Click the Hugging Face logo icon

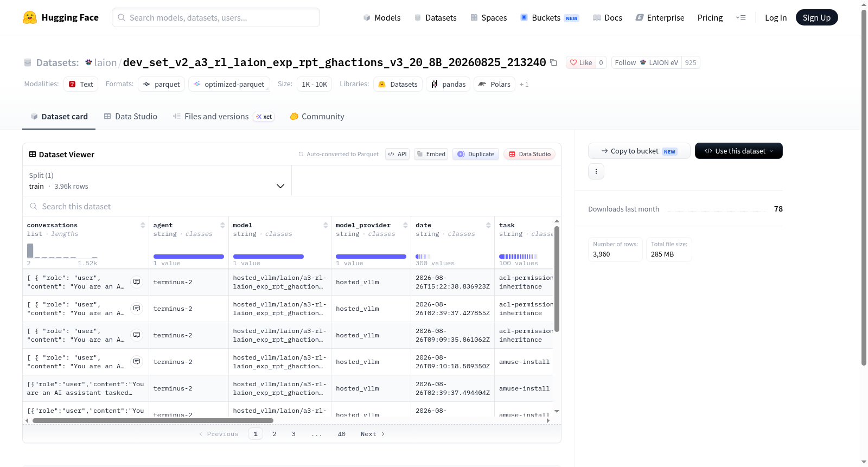(30, 17)
